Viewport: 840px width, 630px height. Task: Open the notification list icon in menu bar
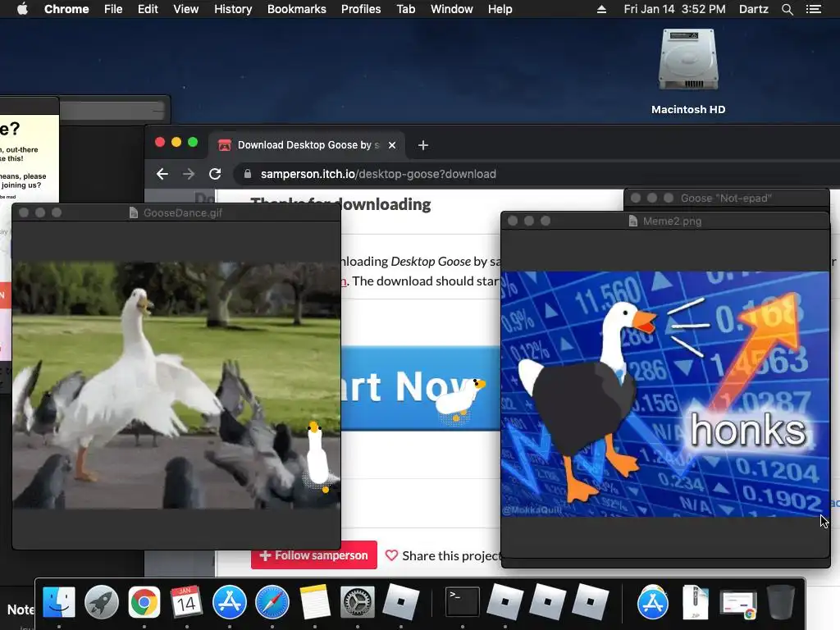point(814,9)
